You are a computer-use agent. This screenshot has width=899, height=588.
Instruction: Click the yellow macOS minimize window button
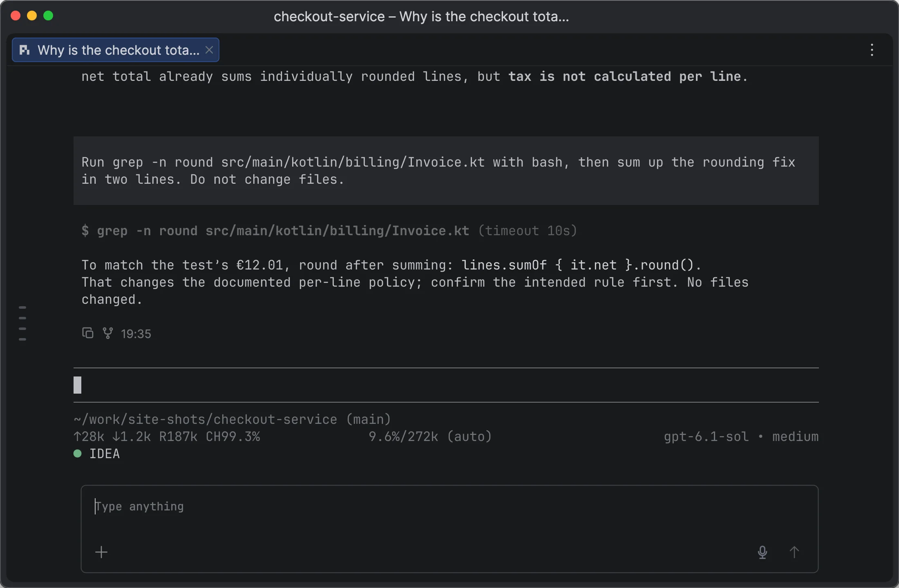pos(32,16)
